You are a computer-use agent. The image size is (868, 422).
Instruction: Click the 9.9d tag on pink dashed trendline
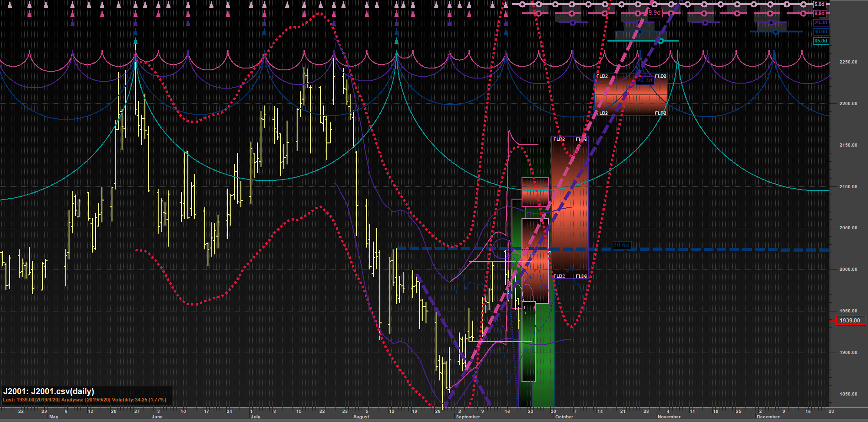click(655, 13)
